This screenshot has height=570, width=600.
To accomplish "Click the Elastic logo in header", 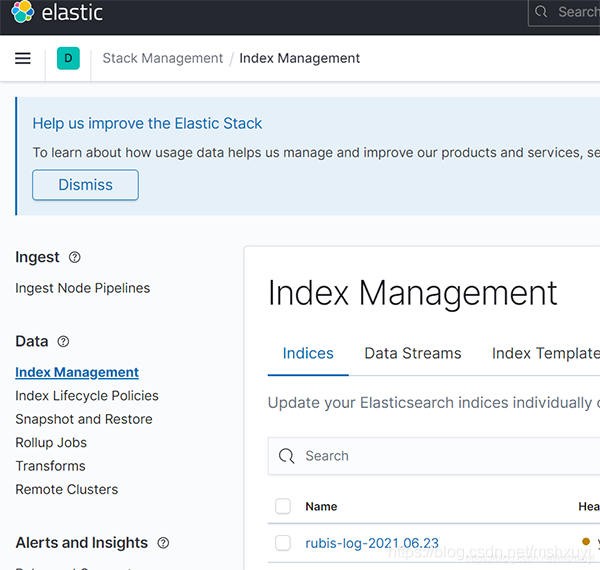I will 57,12.
